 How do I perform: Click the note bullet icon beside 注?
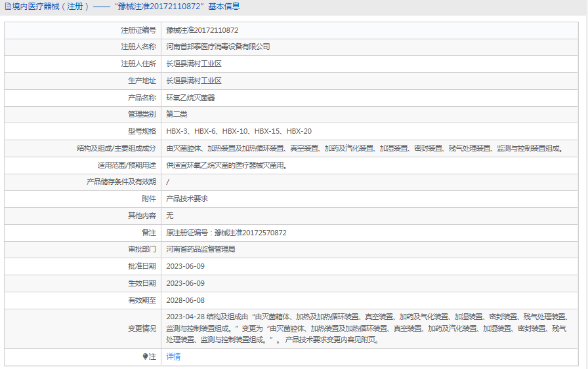(x=146, y=357)
